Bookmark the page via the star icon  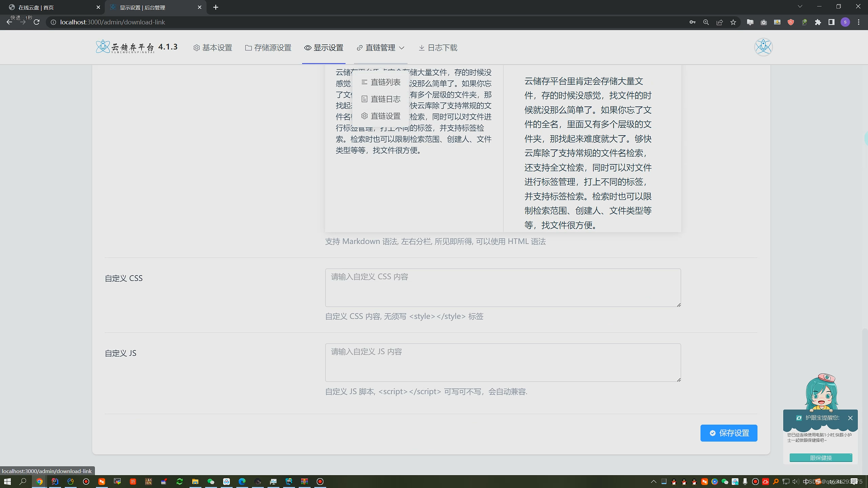coord(733,22)
